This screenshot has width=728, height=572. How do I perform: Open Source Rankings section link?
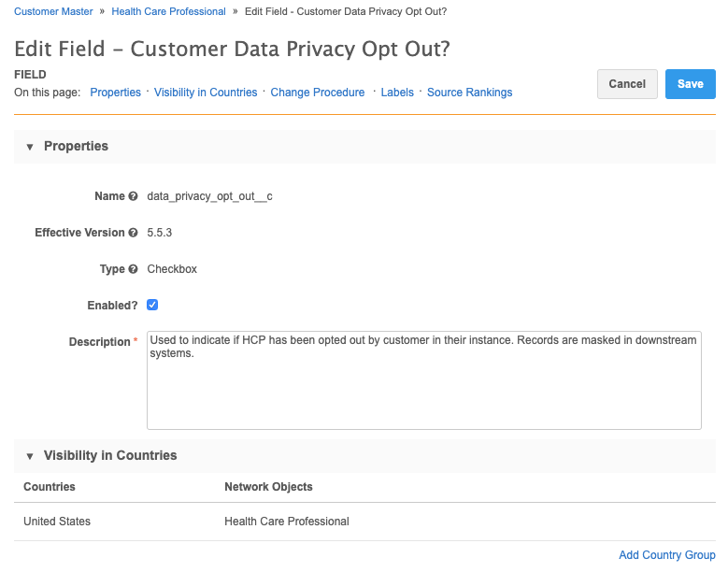(469, 93)
